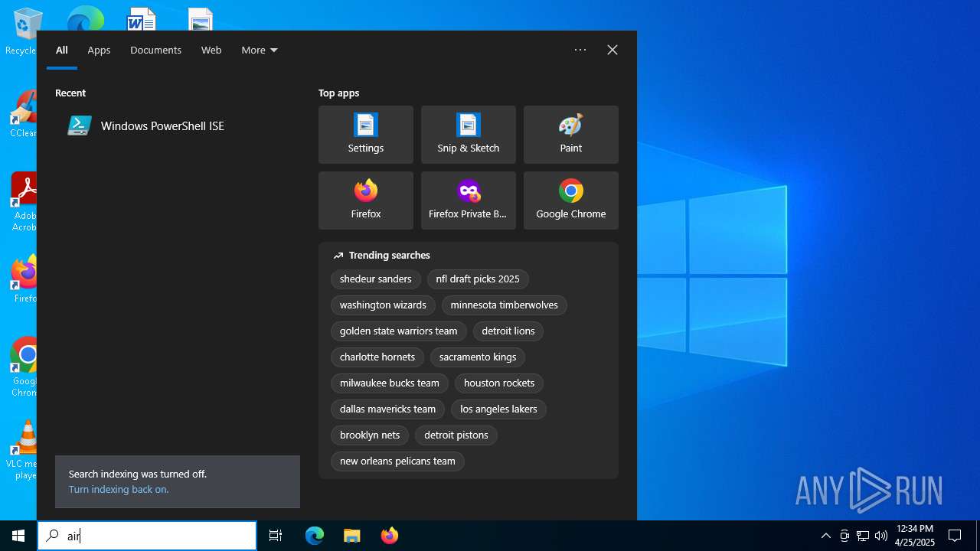
Task: Search trending 'brooklyn nets'
Action: pos(370,435)
